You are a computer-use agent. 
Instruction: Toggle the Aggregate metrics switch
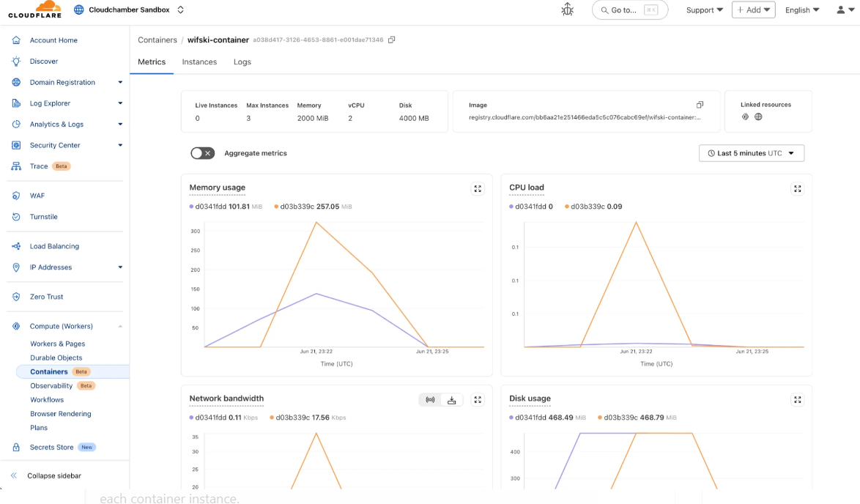pos(202,153)
